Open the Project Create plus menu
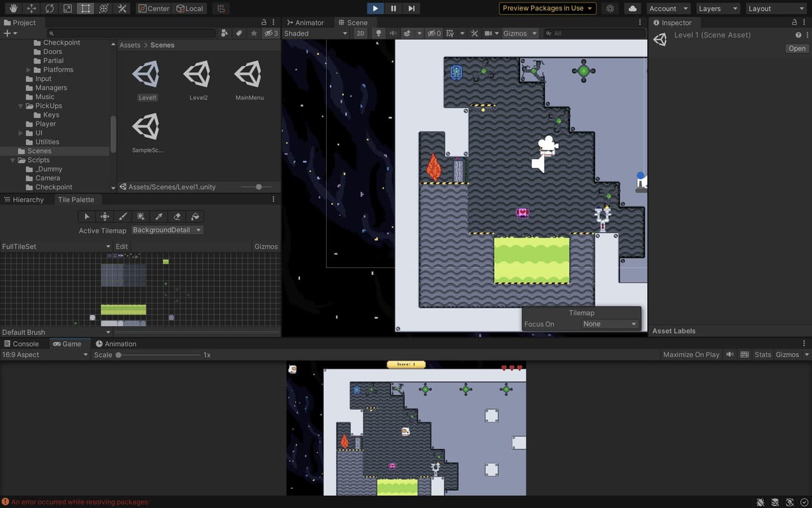Viewport: 812px width, 508px height. [10, 33]
